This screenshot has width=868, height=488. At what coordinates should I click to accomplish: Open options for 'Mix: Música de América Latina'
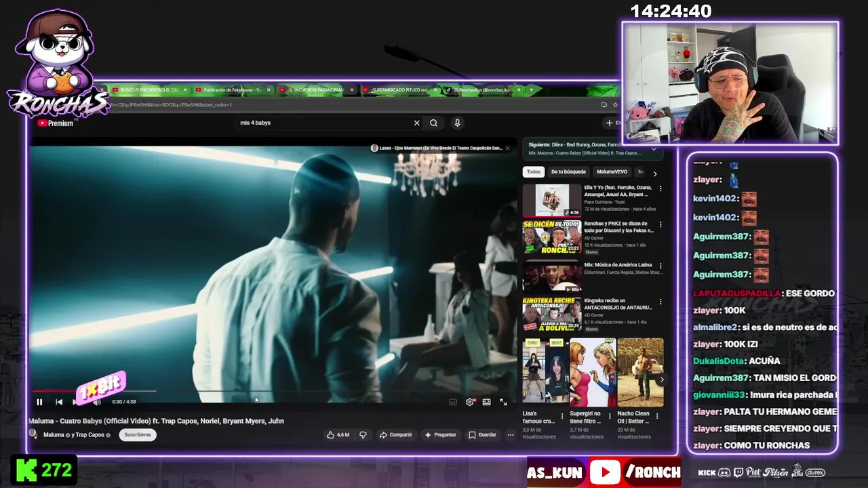(660, 265)
